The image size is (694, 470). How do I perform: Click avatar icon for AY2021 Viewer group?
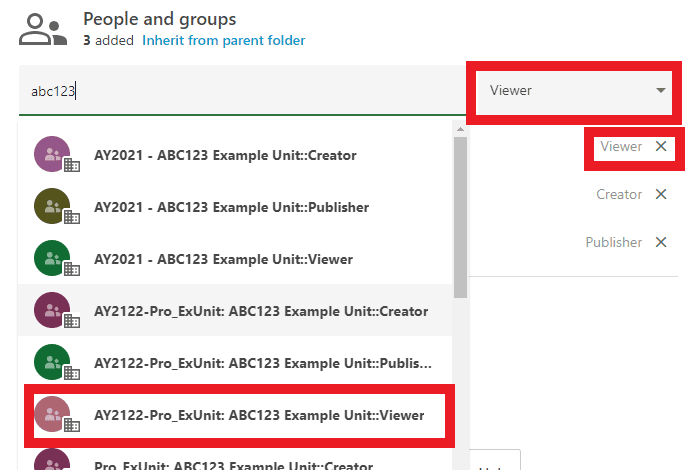[x=52, y=259]
